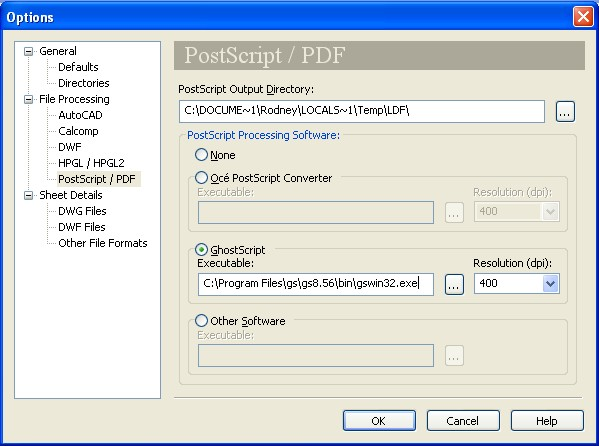This screenshot has height=446, width=599.
Task: Go to AutoCAD file processing settings
Action: click(80, 115)
